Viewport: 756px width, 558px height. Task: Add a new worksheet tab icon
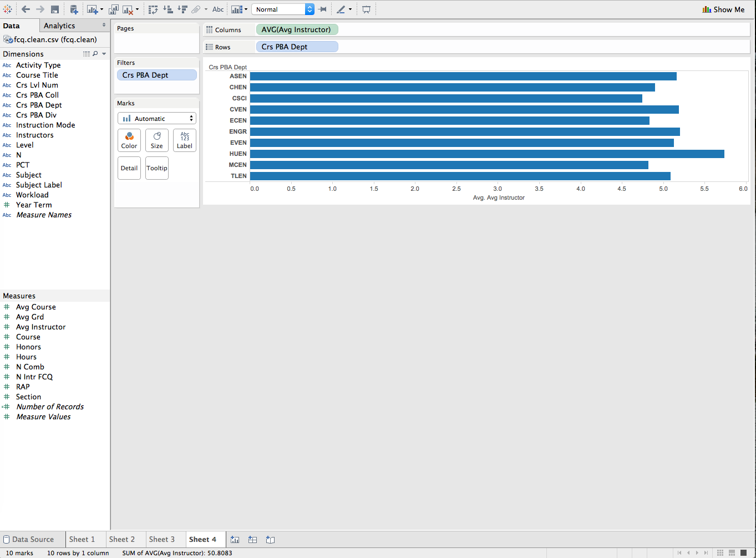click(235, 539)
